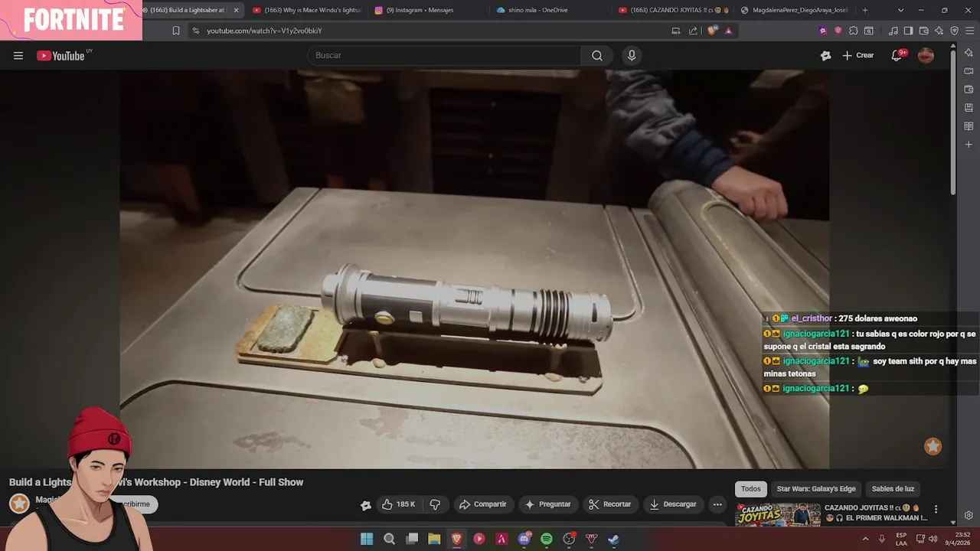Click the Compartir share button

point(482,504)
